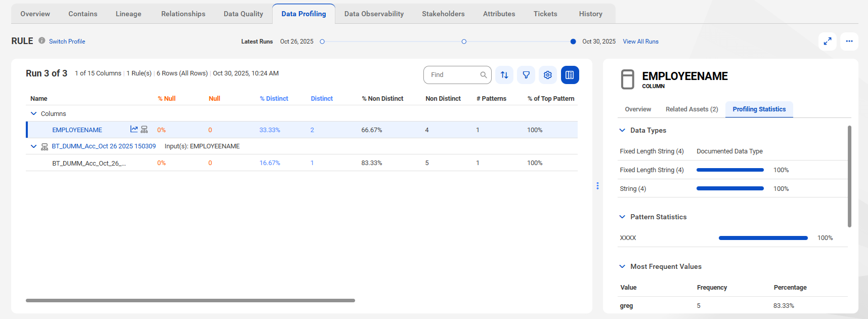Switch to the Stakeholders tab

tap(443, 14)
